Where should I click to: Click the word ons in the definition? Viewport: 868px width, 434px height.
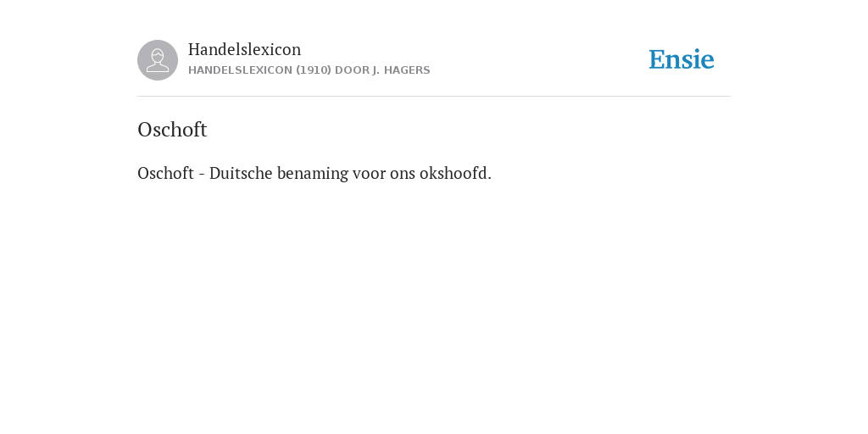(x=403, y=173)
